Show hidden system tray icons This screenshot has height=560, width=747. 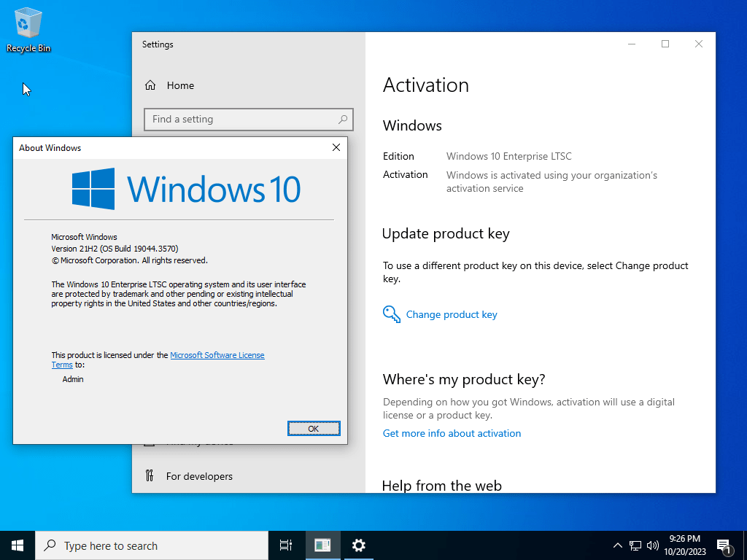pos(617,545)
